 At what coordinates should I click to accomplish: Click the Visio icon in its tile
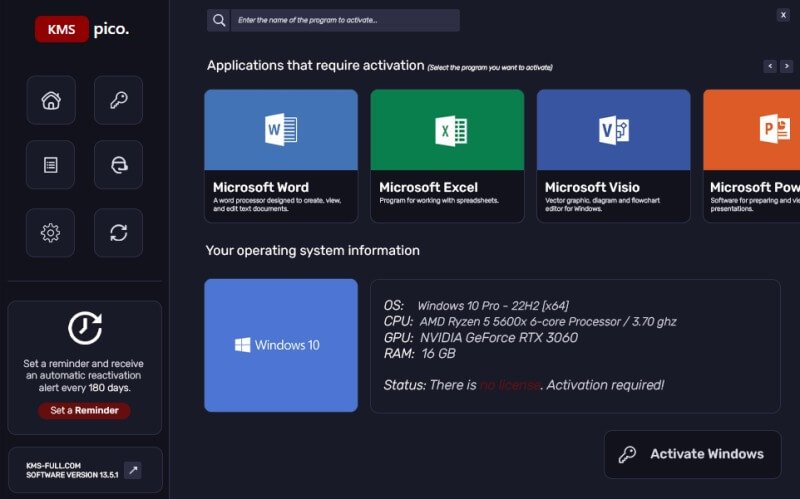click(x=614, y=130)
